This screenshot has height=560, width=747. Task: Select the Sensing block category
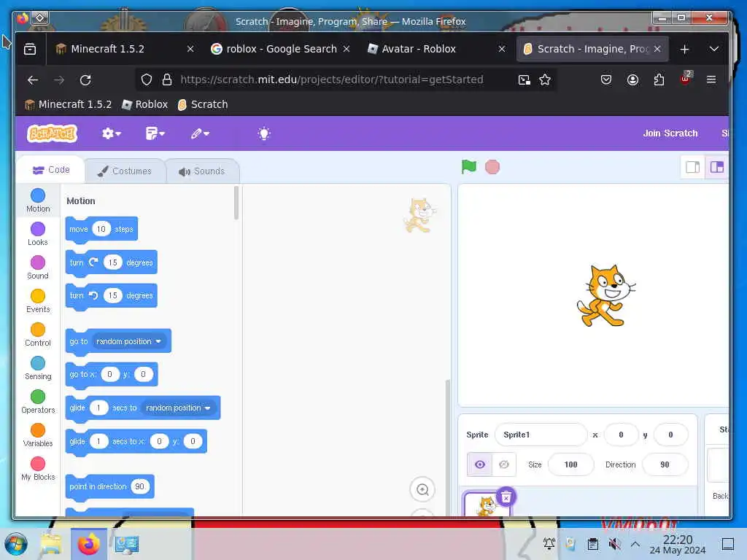(38, 368)
